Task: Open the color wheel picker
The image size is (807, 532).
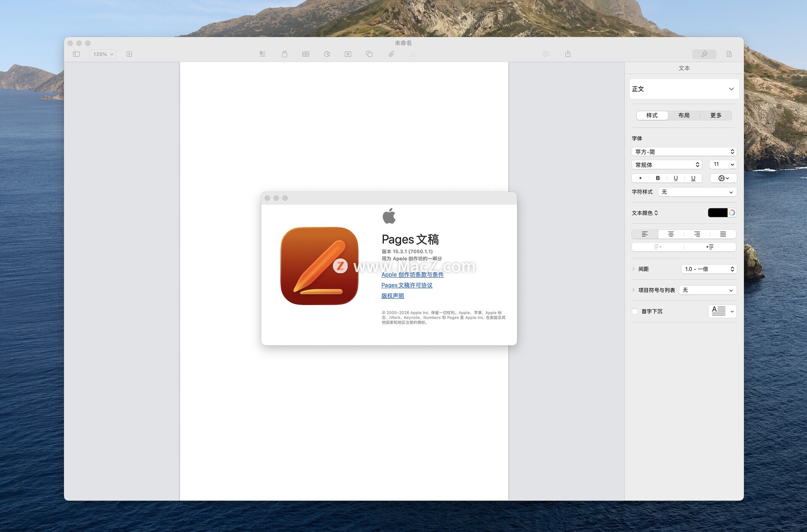Action: point(732,213)
